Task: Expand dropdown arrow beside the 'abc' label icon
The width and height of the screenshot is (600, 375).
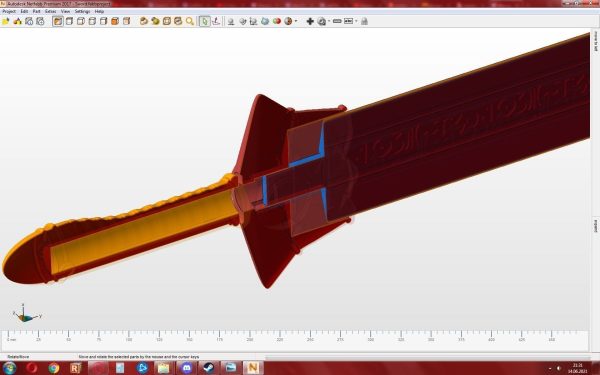Action: (x=356, y=21)
